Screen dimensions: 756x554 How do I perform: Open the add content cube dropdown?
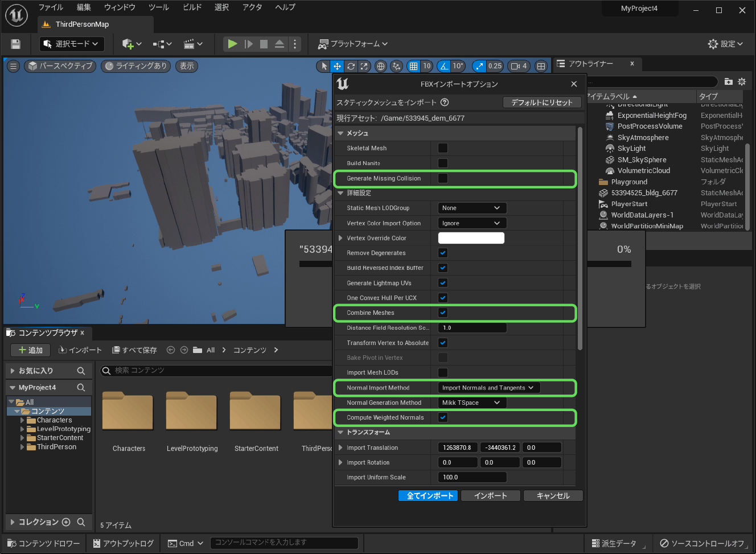(x=132, y=44)
